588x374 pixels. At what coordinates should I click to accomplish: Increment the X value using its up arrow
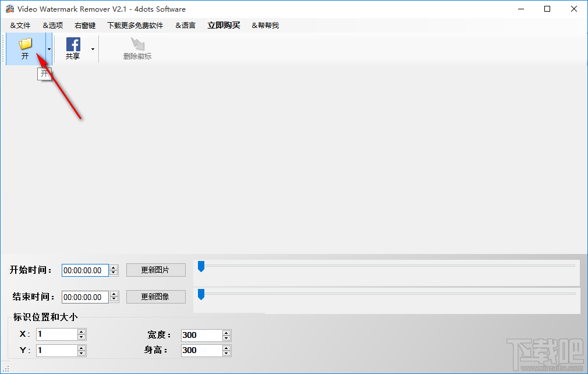click(81, 331)
